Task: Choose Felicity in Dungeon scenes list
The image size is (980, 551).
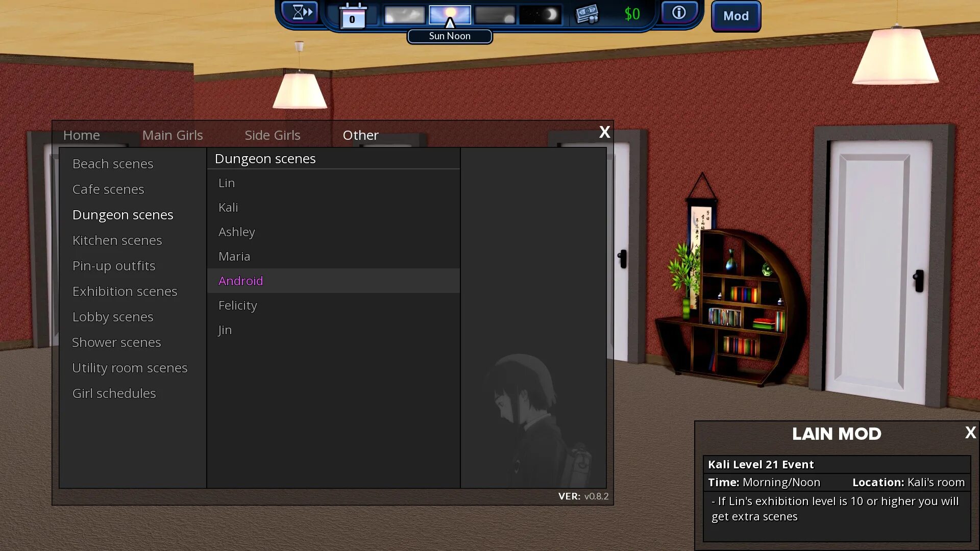Action: pos(237,306)
